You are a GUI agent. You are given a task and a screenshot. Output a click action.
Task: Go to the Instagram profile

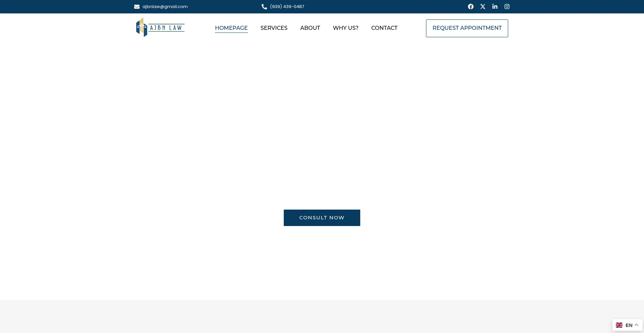click(507, 7)
